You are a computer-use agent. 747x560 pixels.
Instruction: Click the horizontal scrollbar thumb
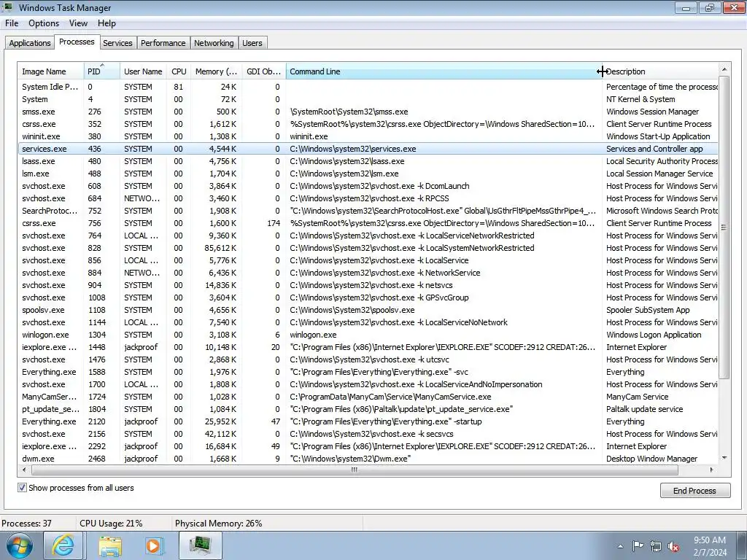355,470
